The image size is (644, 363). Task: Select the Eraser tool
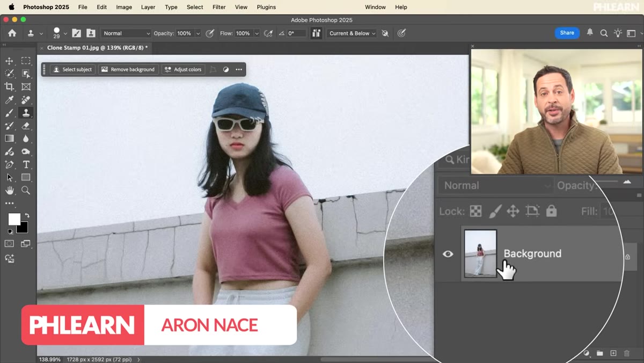click(x=26, y=126)
